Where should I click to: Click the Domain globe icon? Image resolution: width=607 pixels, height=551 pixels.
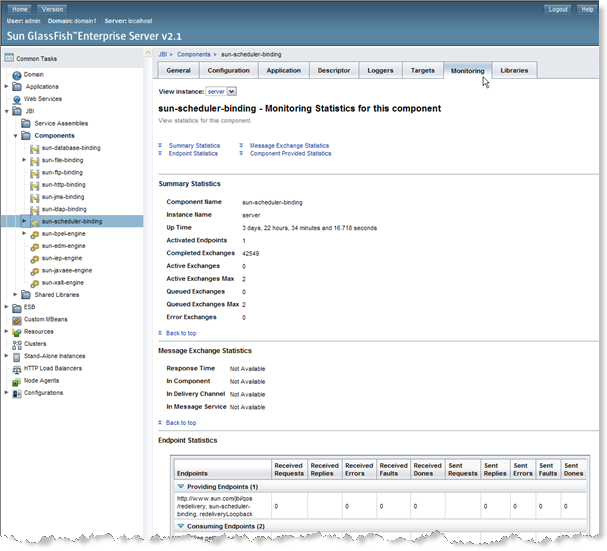point(17,75)
